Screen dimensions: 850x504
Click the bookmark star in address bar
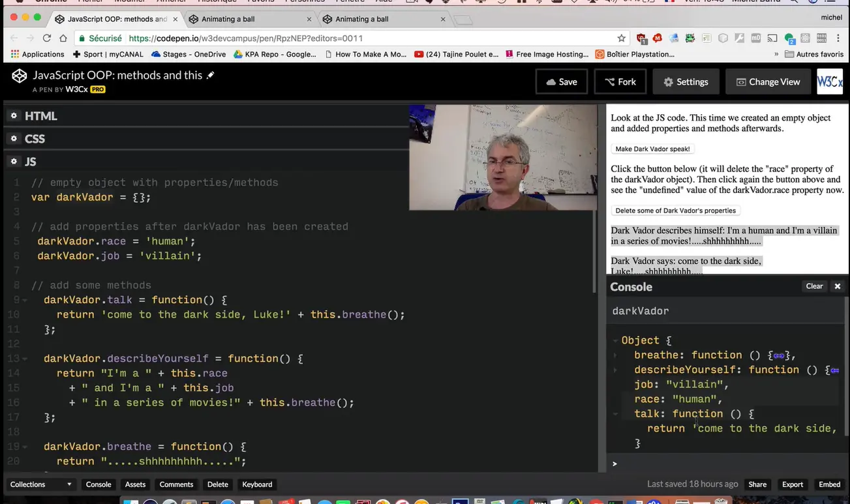tap(622, 38)
